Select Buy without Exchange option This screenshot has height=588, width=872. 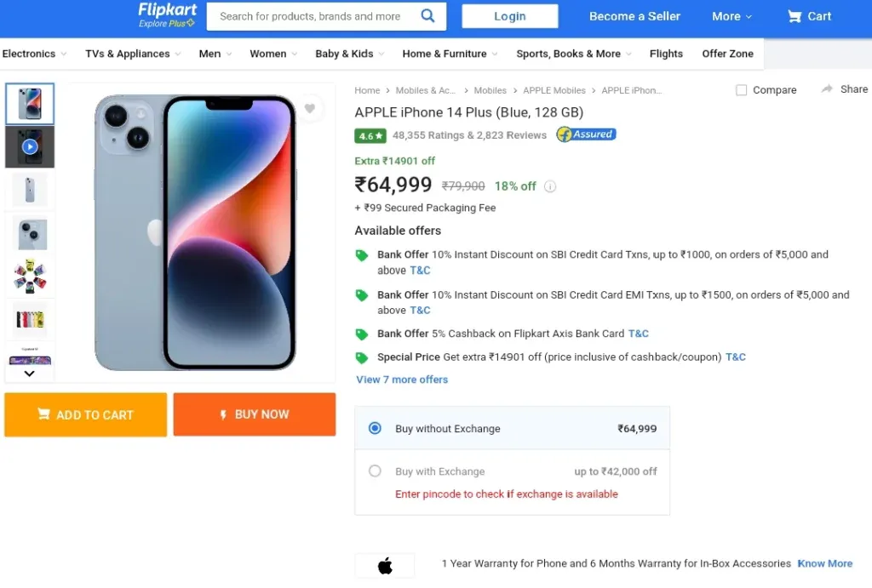click(x=375, y=428)
